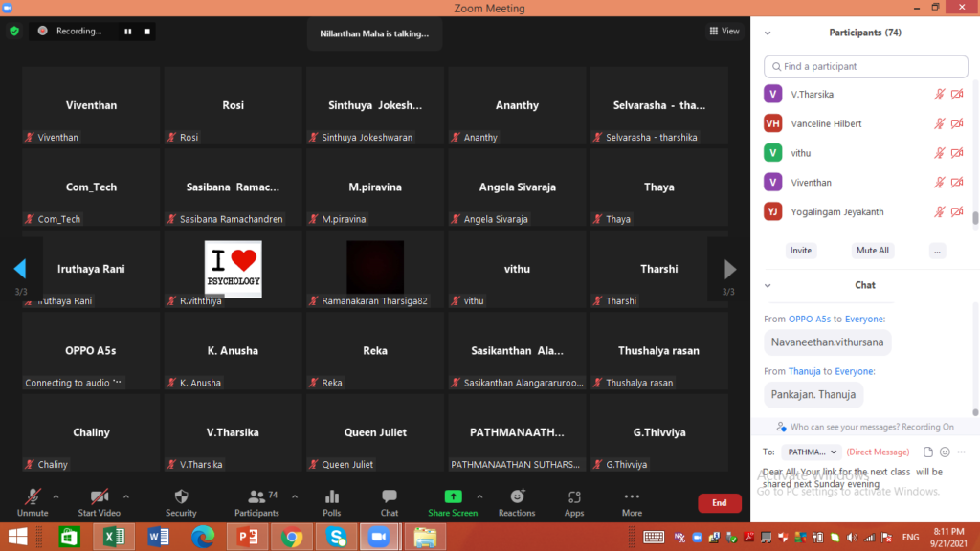Image resolution: width=980 pixels, height=551 pixels.
Task: Open the Participants panel button in toolbar
Action: coord(256,502)
